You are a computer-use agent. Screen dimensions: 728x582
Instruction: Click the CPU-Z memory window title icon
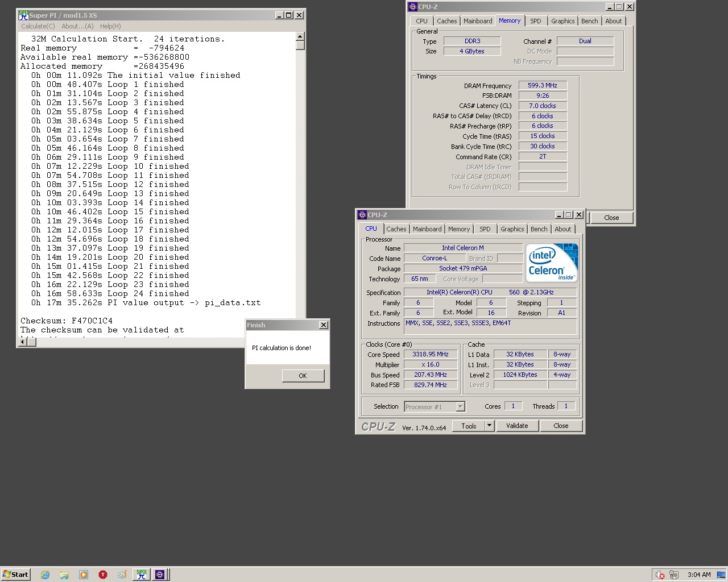413,7
